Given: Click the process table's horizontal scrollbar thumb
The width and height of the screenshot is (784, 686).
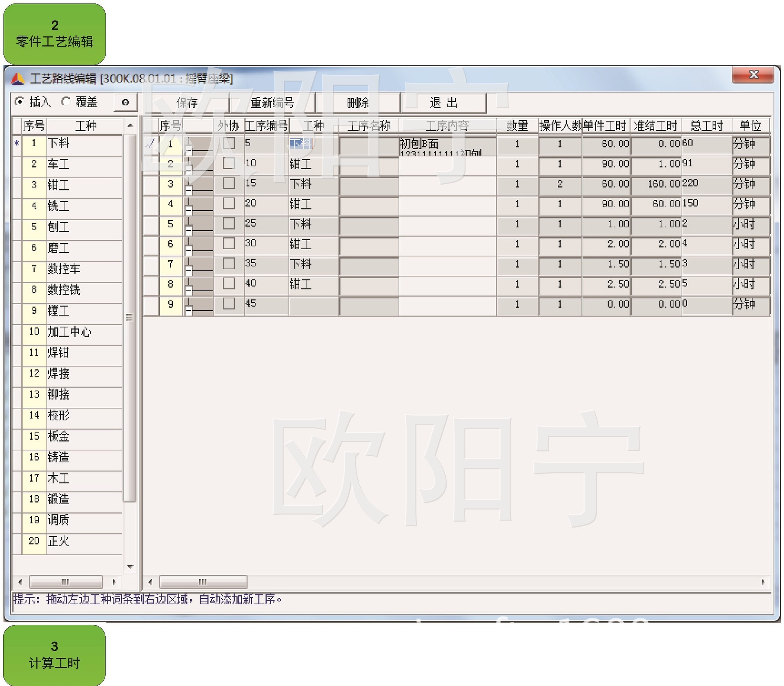Looking at the screenshot, I should tap(203, 581).
